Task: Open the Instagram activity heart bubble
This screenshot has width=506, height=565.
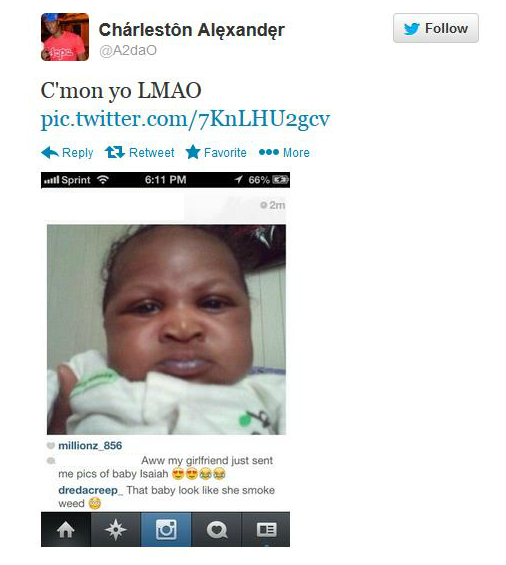Action: [x=216, y=529]
